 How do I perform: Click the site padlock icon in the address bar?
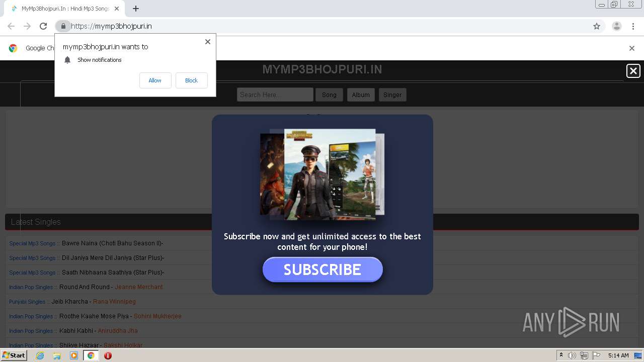click(x=63, y=26)
